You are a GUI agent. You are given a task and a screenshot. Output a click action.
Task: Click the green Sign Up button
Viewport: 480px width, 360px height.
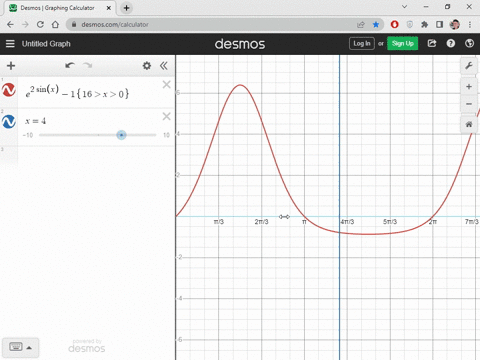pos(403,43)
